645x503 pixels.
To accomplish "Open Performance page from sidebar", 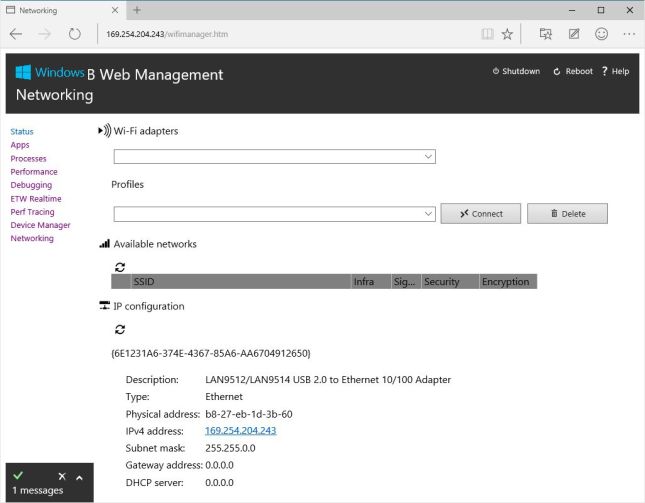I will point(34,172).
